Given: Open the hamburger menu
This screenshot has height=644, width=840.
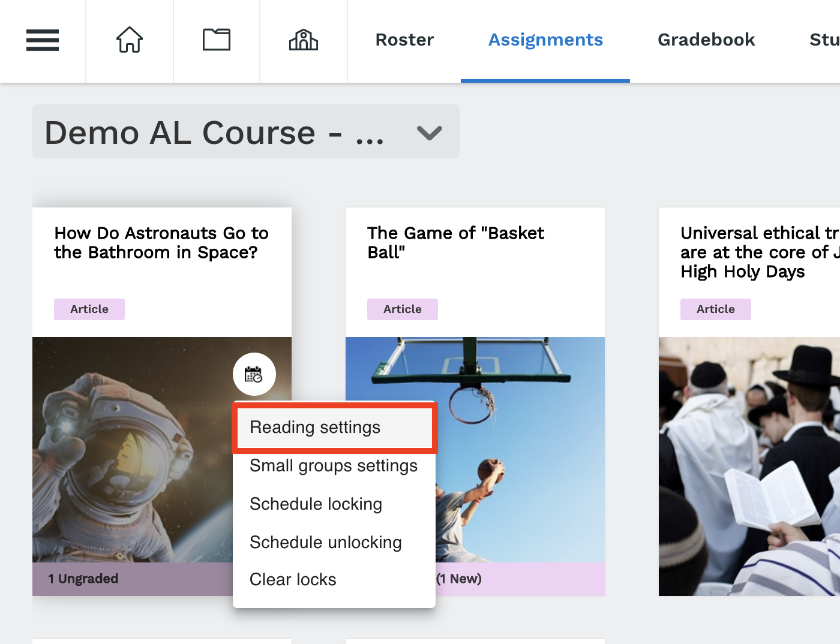Looking at the screenshot, I should [x=43, y=40].
